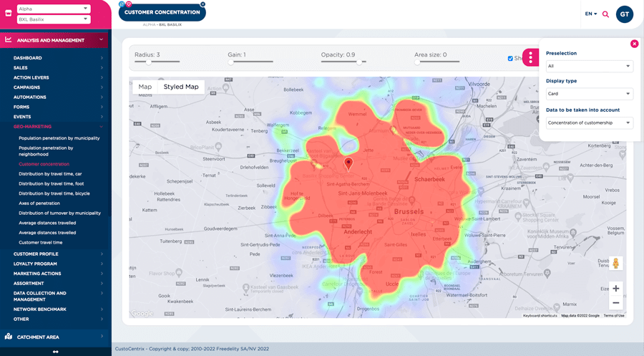The image size is (644, 356).
Task: Click the Terms of Use link
Action: [x=613, y=315]
